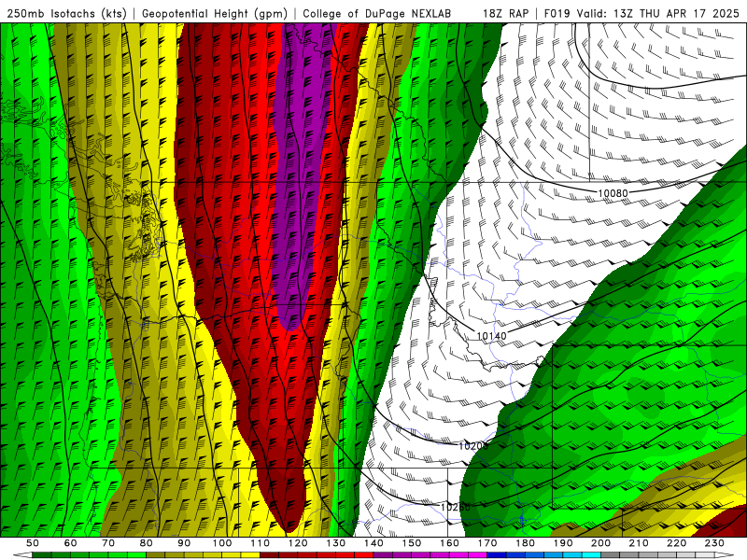This screenshot has width=747, height=560.
Task: Select darkest blue swatch just after 170
Action: click(x=497, y=555)
